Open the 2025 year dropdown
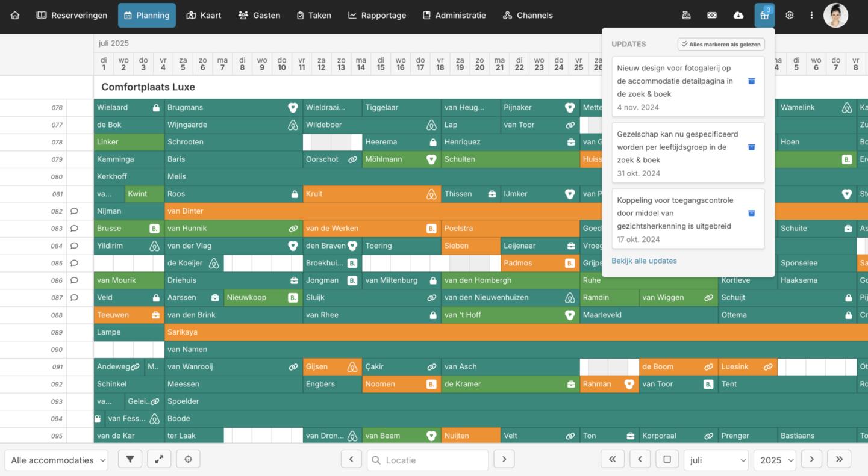The image size is (868, 476). pyautogui.click(x=774, y=460)
